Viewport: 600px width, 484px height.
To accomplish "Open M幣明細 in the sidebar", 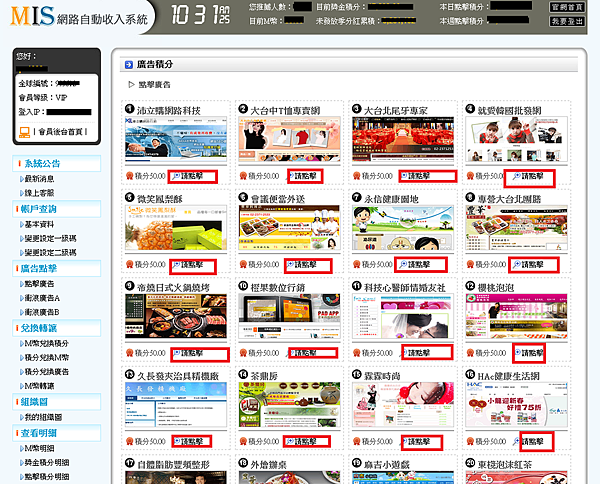I will point(39,448).
